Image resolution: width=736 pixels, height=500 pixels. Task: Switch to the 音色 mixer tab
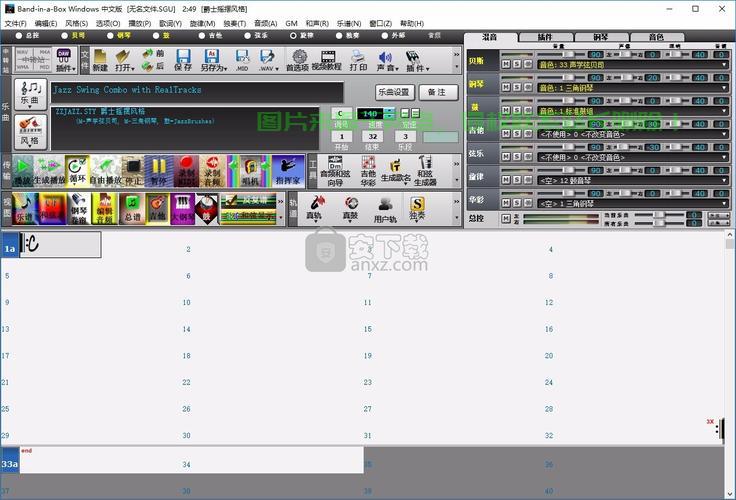[656, 37]
